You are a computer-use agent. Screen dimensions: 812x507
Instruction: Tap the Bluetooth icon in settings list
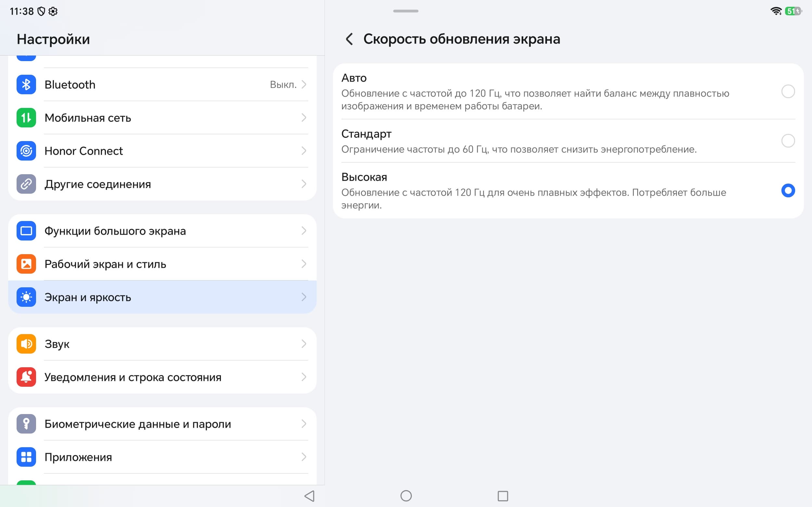(x=26, y=84)
